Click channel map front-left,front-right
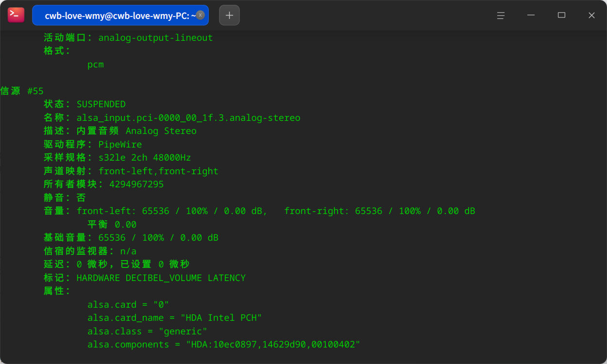 point(158,171)
